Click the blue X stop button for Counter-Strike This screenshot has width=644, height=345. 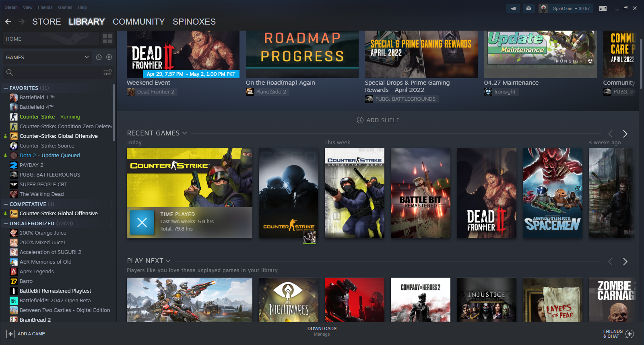(142, 222)
